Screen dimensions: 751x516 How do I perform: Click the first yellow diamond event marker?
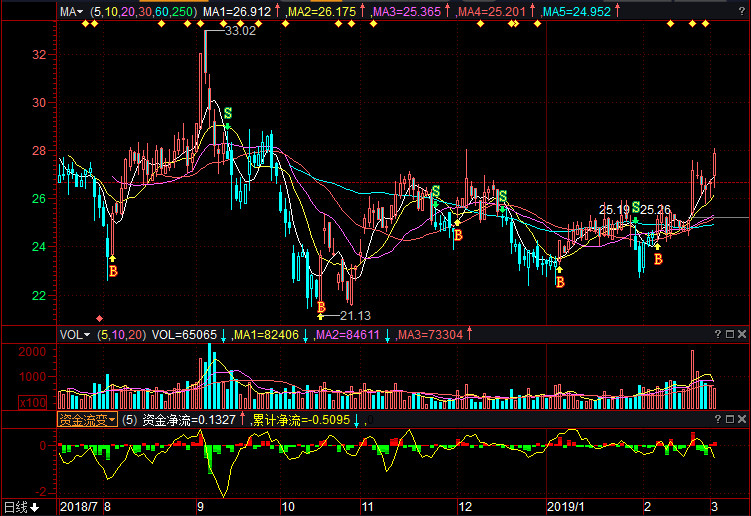click(x=85, y=23)
